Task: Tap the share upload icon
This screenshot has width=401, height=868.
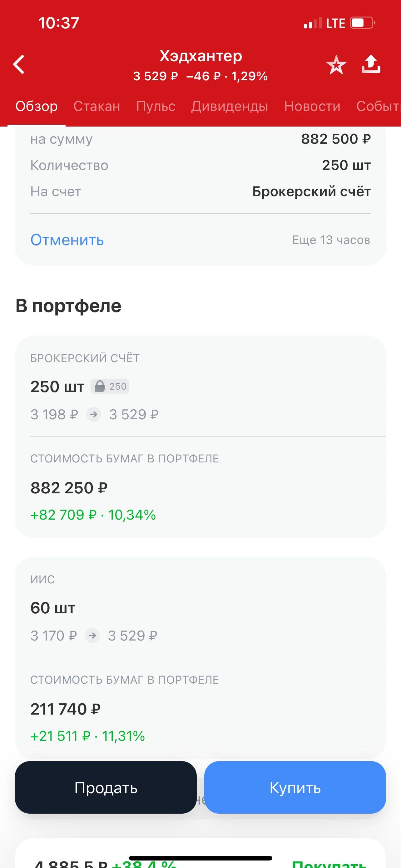Action: (371, 64)
